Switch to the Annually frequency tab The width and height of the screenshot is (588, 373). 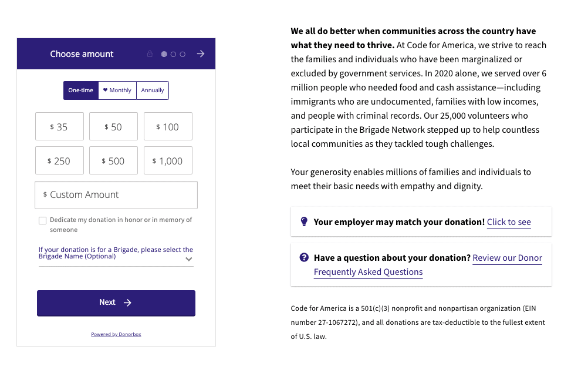coord(153,90)
